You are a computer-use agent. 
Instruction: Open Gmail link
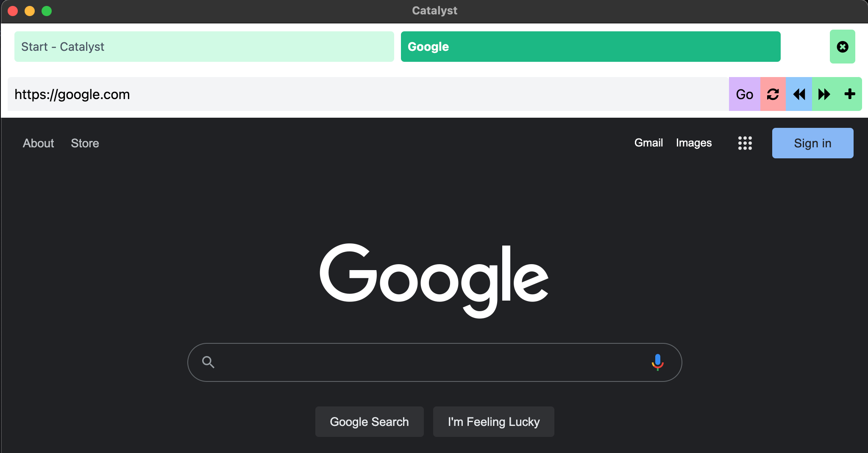(648, 143)
